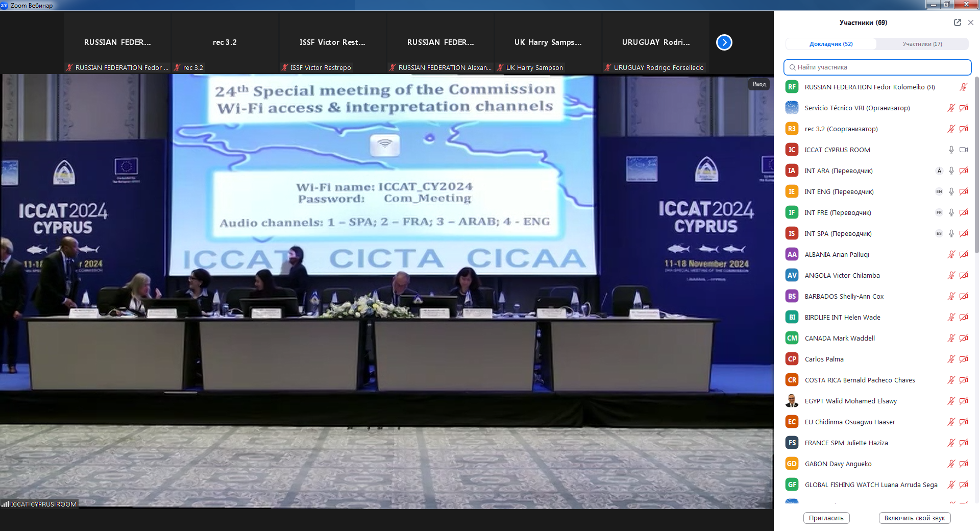The height and width of the screenshot is (531, 980).
Task: Click Участники (69) panel title
Action: [x=863, y=22]
